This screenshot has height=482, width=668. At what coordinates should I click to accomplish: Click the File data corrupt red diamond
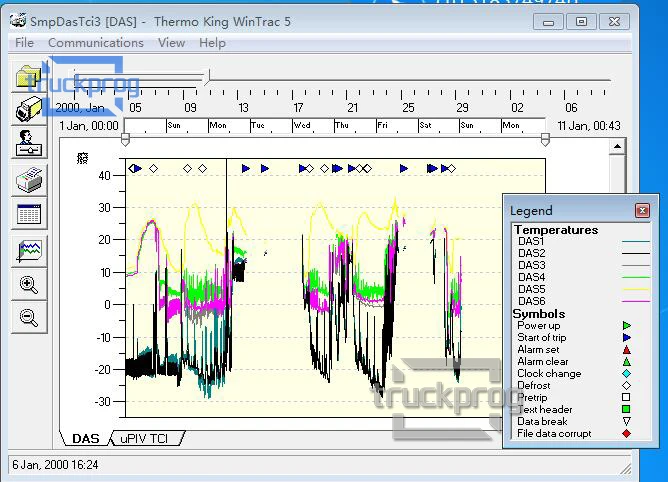[x=626, y=434]
